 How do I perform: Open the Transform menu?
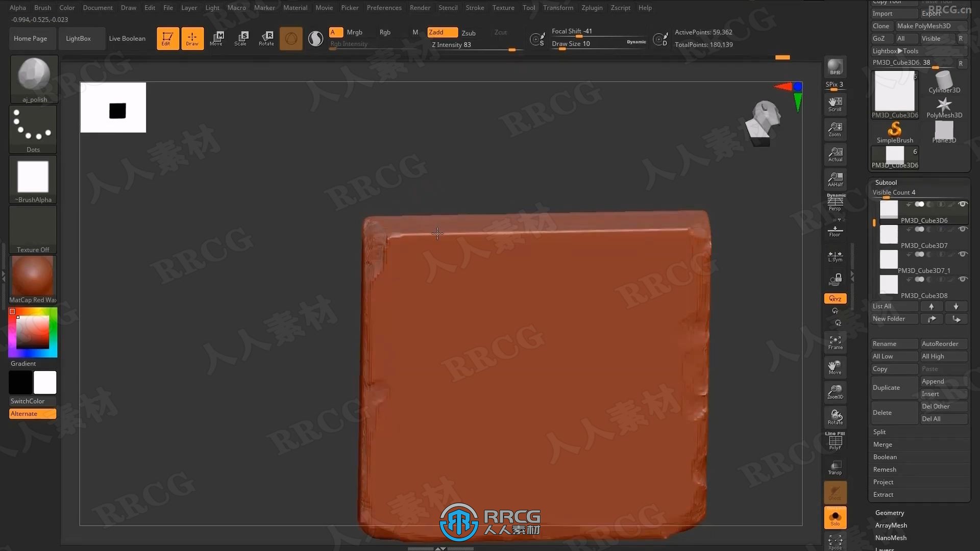(557, 8)
